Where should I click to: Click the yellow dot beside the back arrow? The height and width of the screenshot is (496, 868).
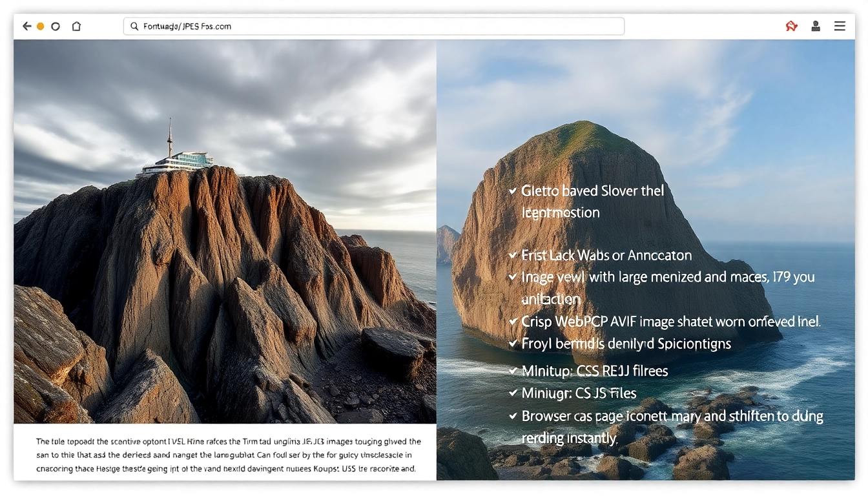click(41, 26)
